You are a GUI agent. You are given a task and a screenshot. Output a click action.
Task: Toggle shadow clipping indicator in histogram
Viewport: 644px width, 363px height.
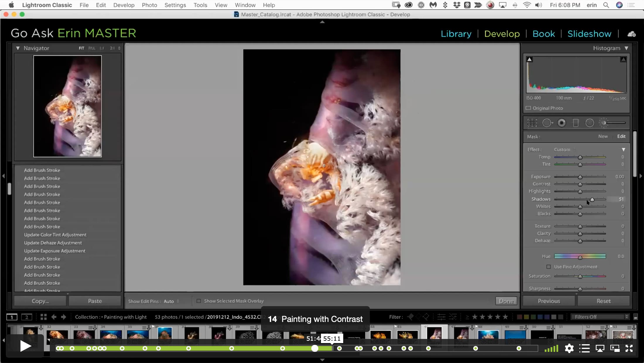[529, 60]
